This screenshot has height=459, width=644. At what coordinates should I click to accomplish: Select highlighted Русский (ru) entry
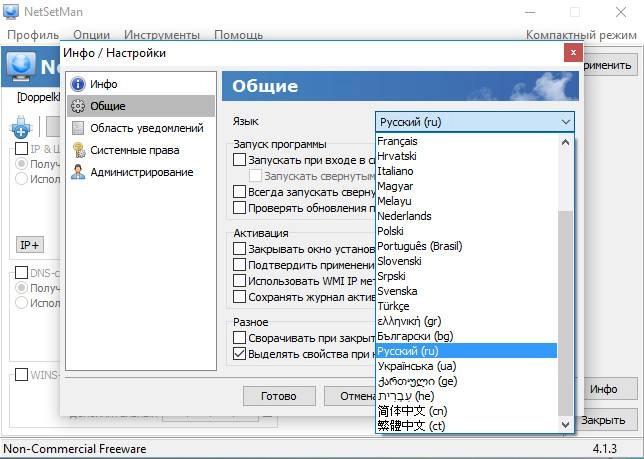(467, 351)
